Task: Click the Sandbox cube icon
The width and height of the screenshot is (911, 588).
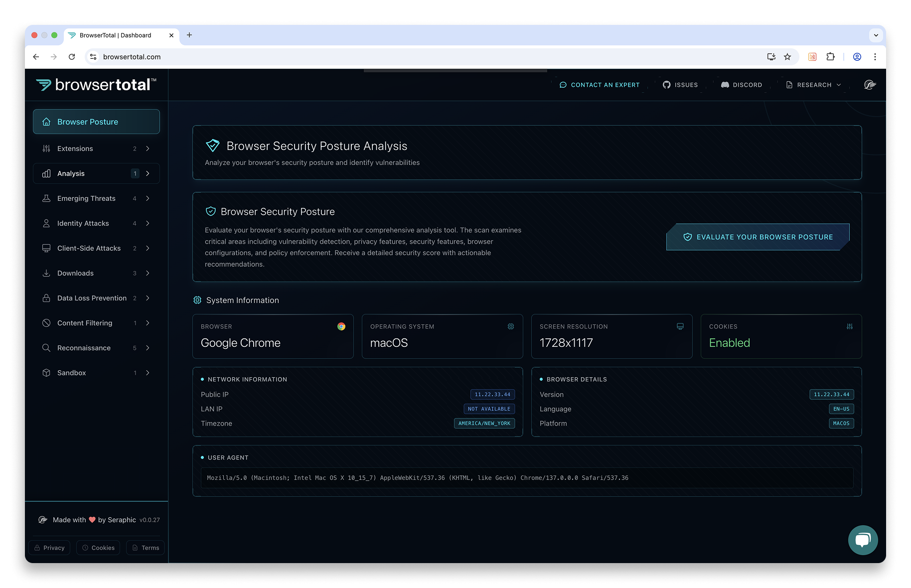Action: [x=46, y=373]
